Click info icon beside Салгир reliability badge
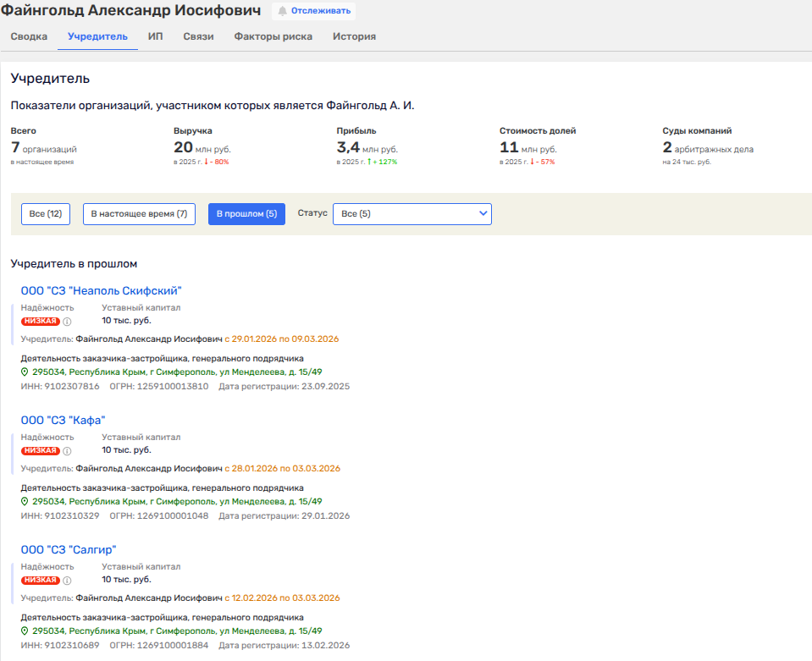The image size is (812, 661). point(68,581)
